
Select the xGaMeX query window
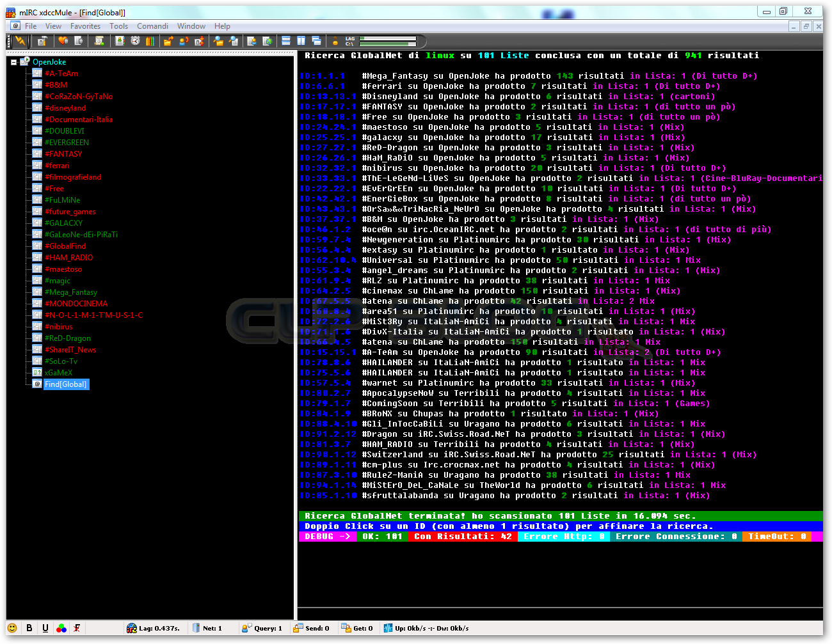click(58, 373)
